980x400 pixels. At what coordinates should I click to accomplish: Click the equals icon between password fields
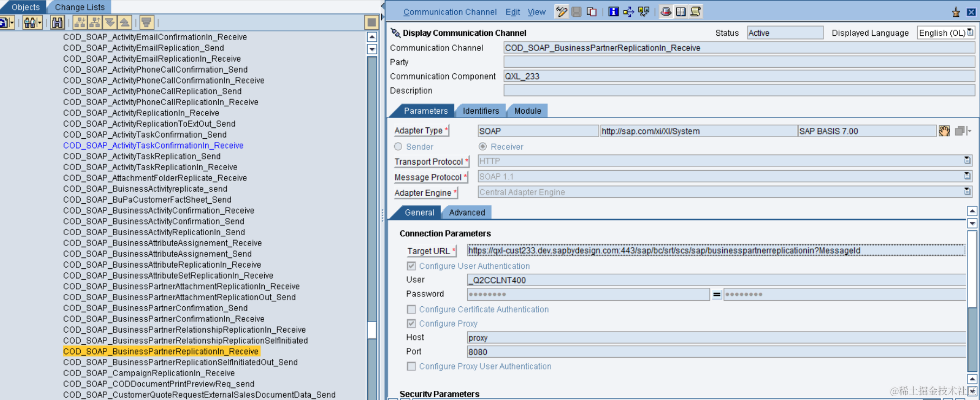tap(717, 294)
